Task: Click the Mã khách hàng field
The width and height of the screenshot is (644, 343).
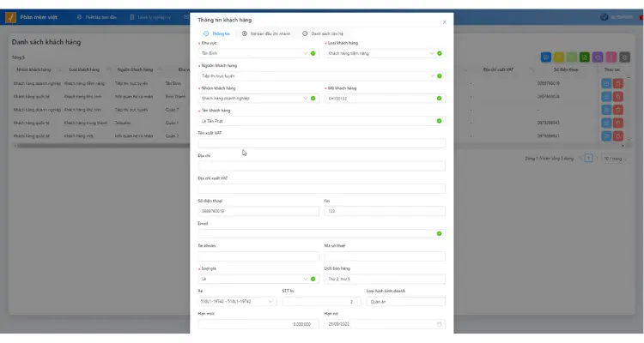Action: tap(385, 99)
